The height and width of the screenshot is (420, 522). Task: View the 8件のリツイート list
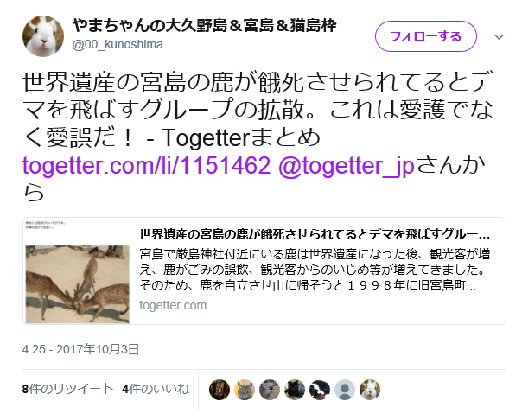click(68, 389)
